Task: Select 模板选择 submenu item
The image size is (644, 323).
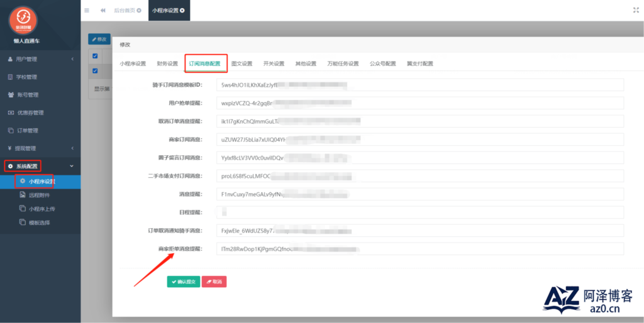Action: [x=40, y=222]
